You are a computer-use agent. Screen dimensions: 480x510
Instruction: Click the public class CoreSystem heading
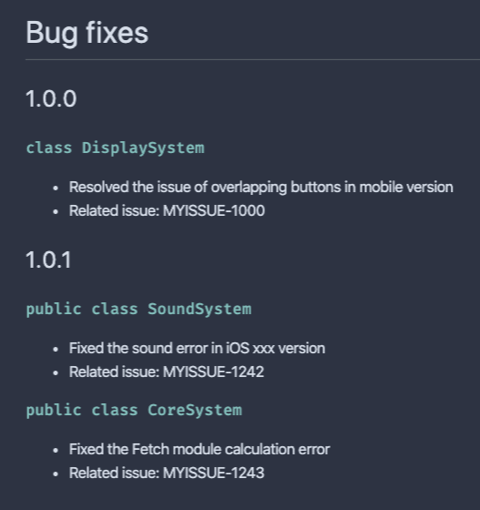coord(134,410)
